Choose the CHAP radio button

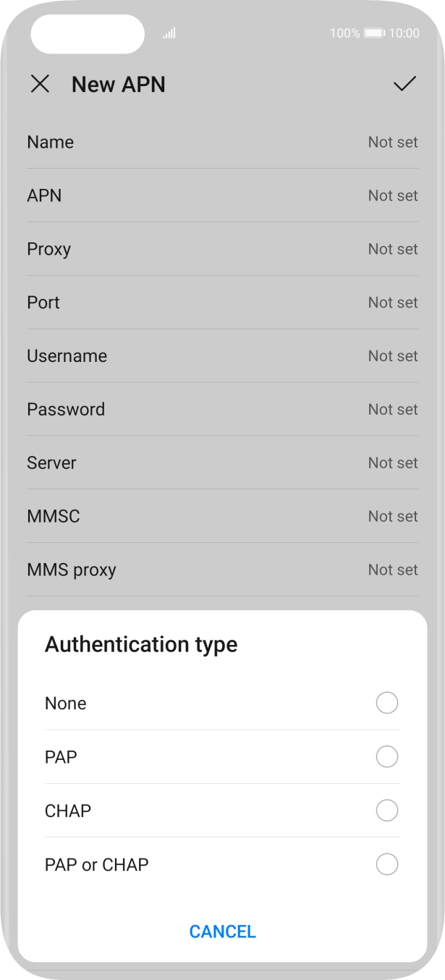(387, 811)
